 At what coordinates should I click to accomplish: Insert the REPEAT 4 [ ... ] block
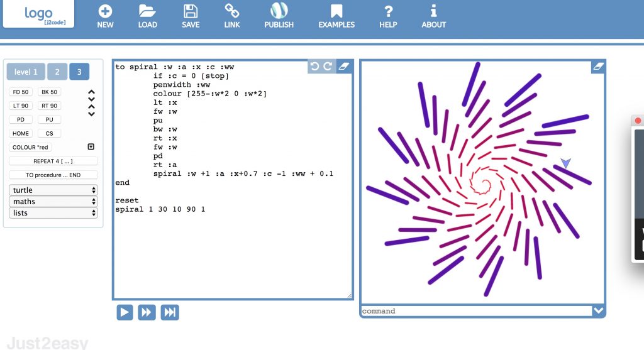(53, 161)
